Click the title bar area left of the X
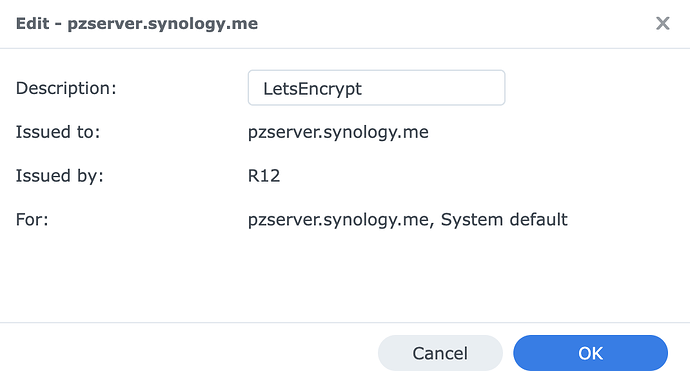This screenshot has height=371, width=690. point(453,23)
